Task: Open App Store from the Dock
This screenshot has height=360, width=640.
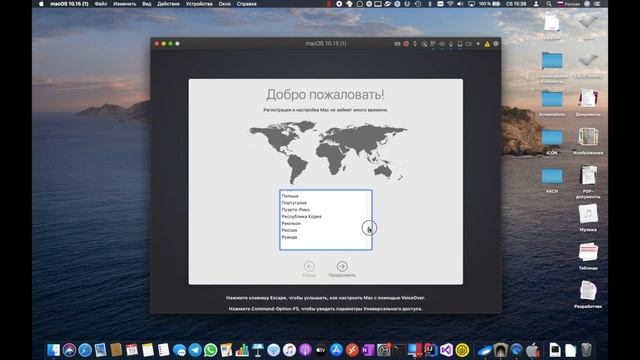Action: click(336, 350)
